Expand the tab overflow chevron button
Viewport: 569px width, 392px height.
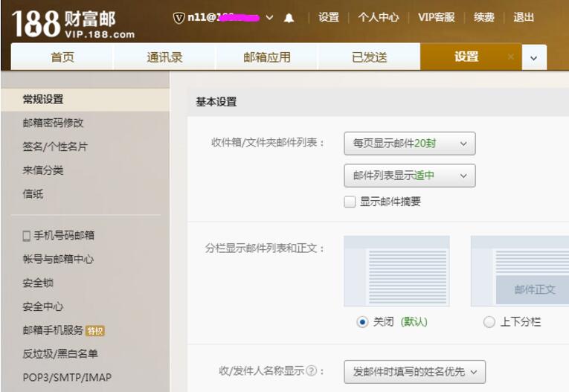(x=533, y=58)
